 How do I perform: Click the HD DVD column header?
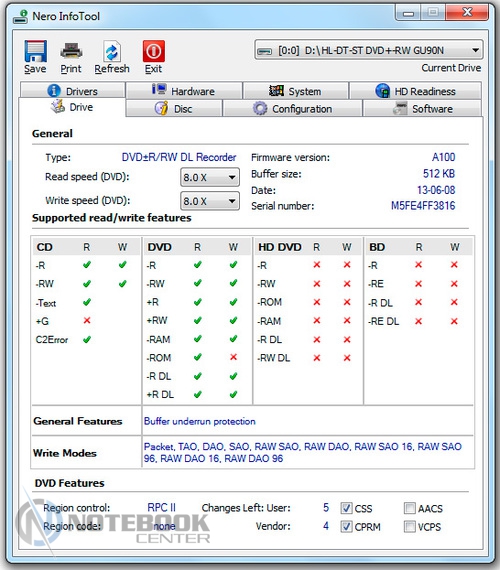pos(280,247)
